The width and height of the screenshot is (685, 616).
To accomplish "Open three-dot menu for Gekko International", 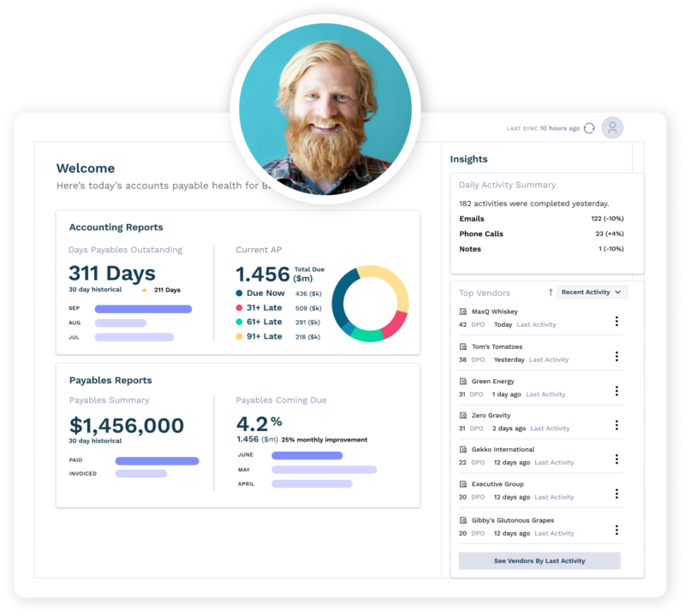I will coord(616,459).
